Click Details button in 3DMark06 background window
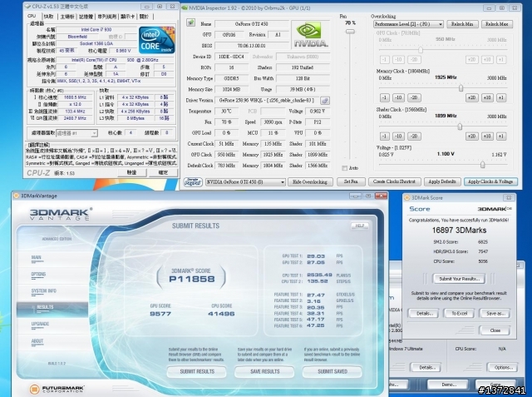This screenshot has width=532, height=397. (x=426, y=368)
